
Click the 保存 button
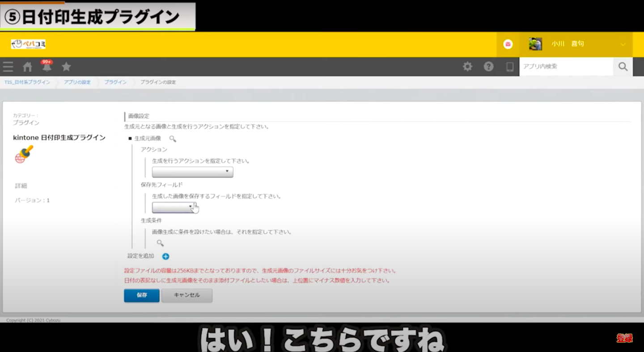coord(142,295)
